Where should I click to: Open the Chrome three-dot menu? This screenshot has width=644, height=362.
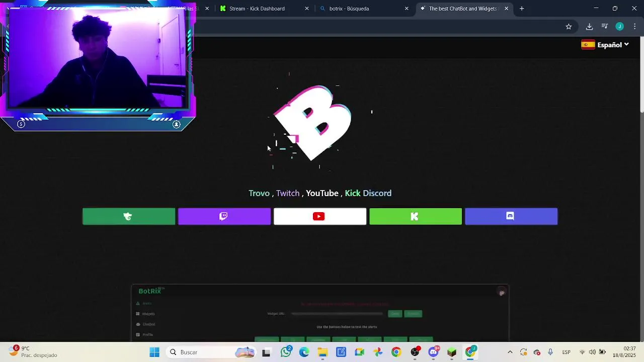coord(634,27)
